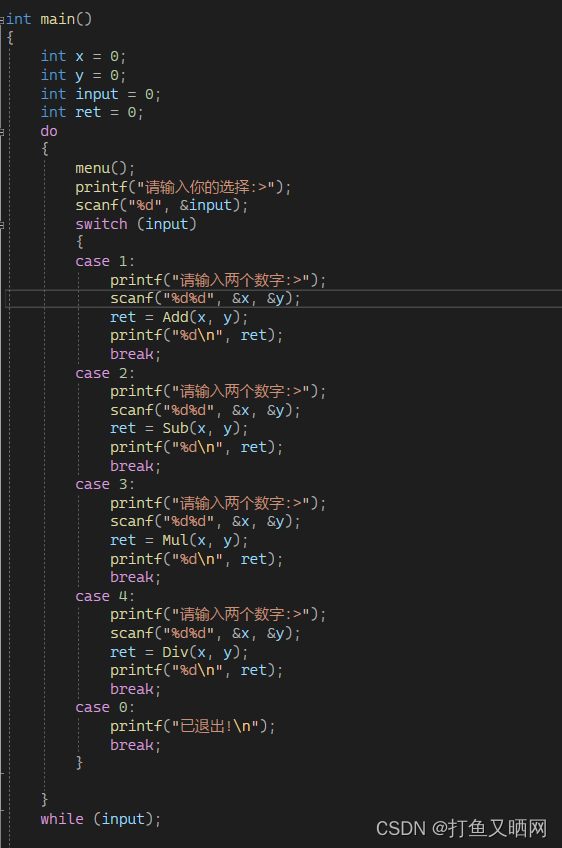
Task: Place cursor on the line int x = 0;
Action: [x=83, y=56]
